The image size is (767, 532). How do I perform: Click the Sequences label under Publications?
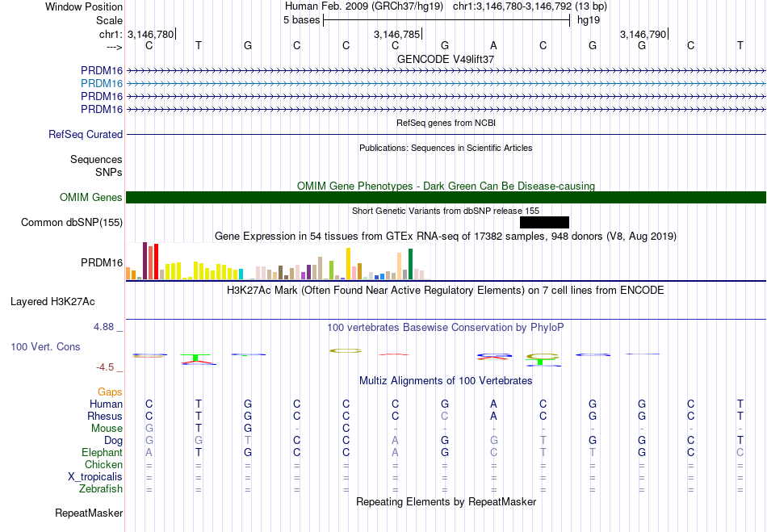tap(96, 159)
